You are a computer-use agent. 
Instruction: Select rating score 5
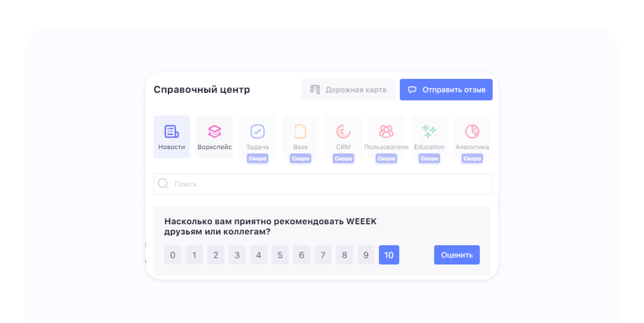(x=280, y=255)
